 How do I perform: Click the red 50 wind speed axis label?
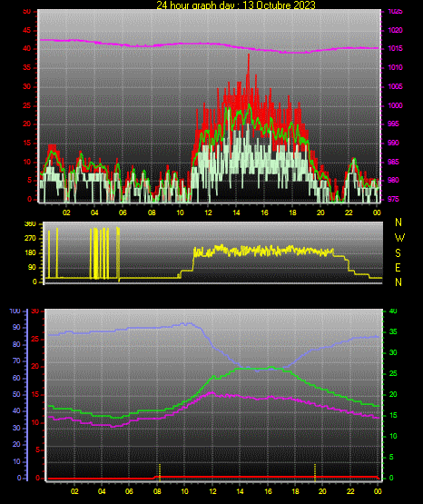coord(27,12)
